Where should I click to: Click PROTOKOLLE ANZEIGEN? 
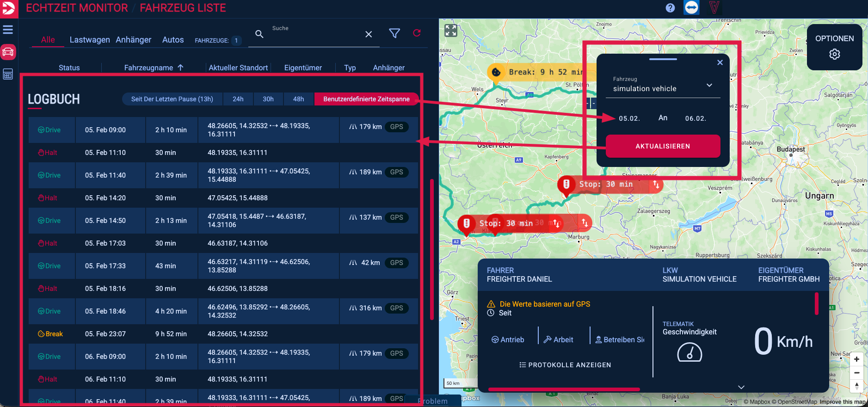[x=565, y=365]
